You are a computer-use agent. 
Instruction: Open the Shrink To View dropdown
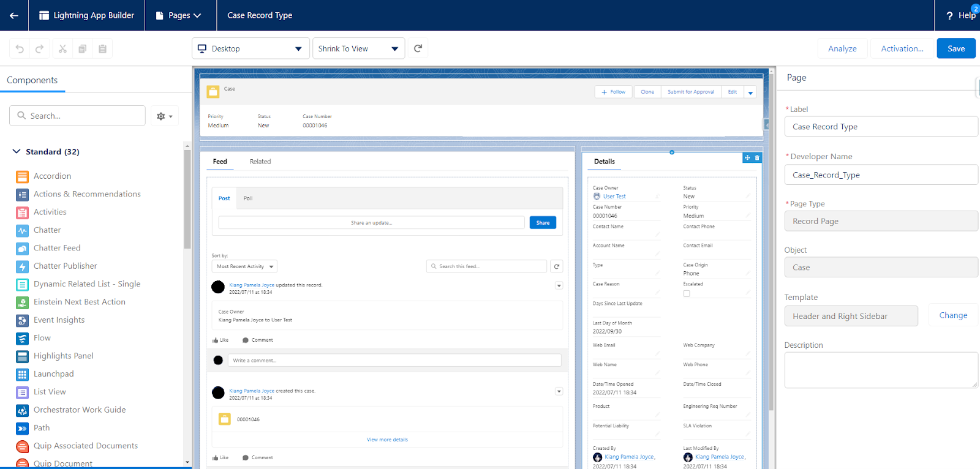pos(358,48)
